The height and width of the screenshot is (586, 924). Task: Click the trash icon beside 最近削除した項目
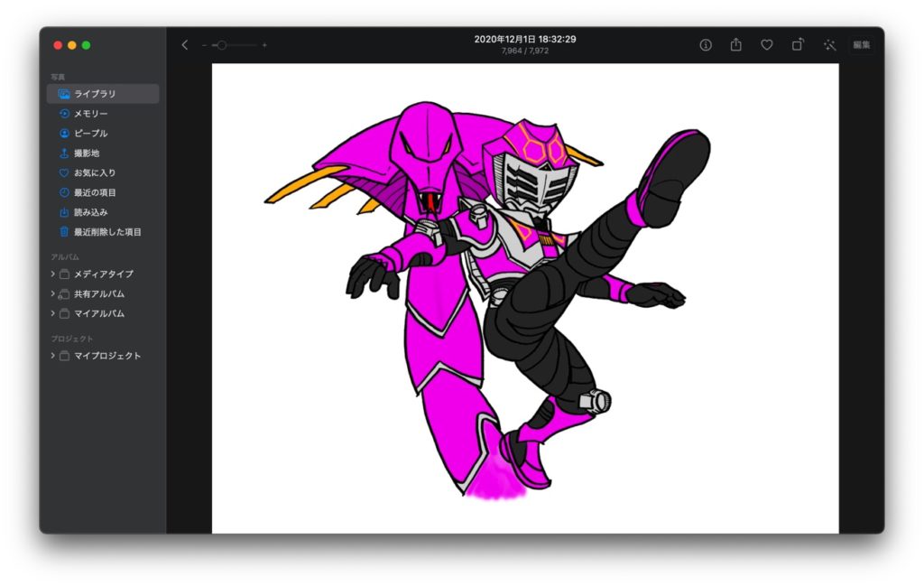pyautogui.click(x=64, y=232)
